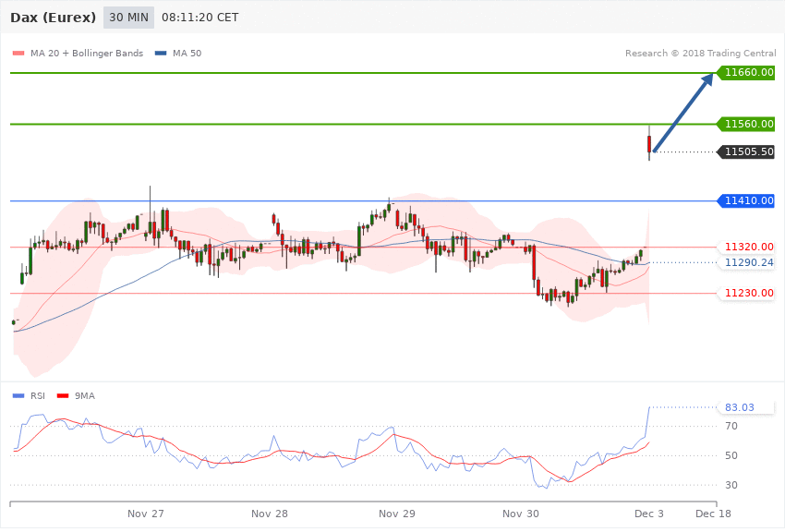Click the Dec 3 date axis label
The height and width of the screenshot is (532, 785).
click(649, 514)
